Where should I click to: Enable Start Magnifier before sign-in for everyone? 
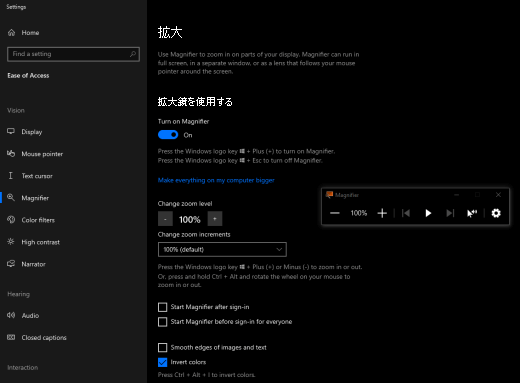click(x=162, y=322)
